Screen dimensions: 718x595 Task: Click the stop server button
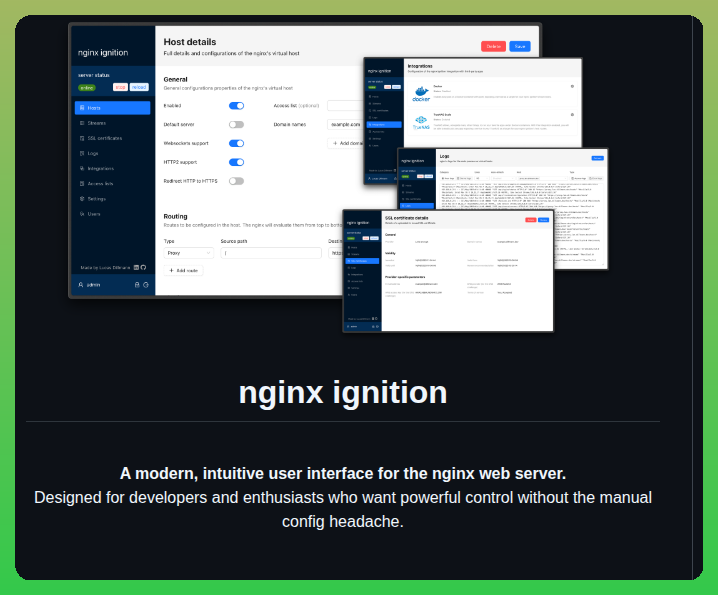coord(120,87)
